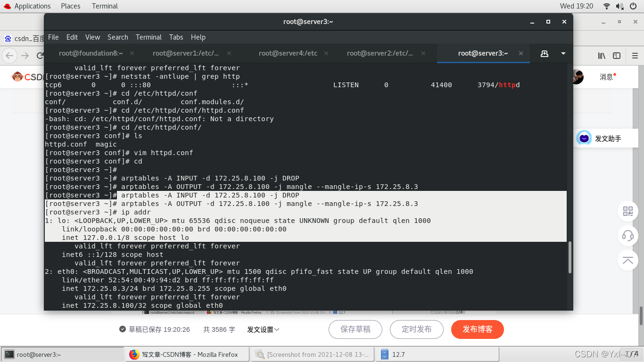Open the Terminal menu in the menubar
The image size is (644, 362).
click(x=149, y=37)
